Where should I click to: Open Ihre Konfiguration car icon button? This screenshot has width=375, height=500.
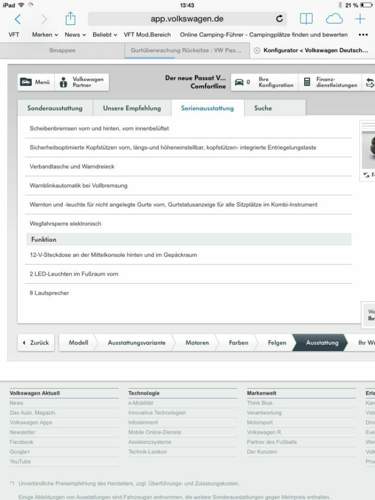pyautogui.click(x=264, y=82)
